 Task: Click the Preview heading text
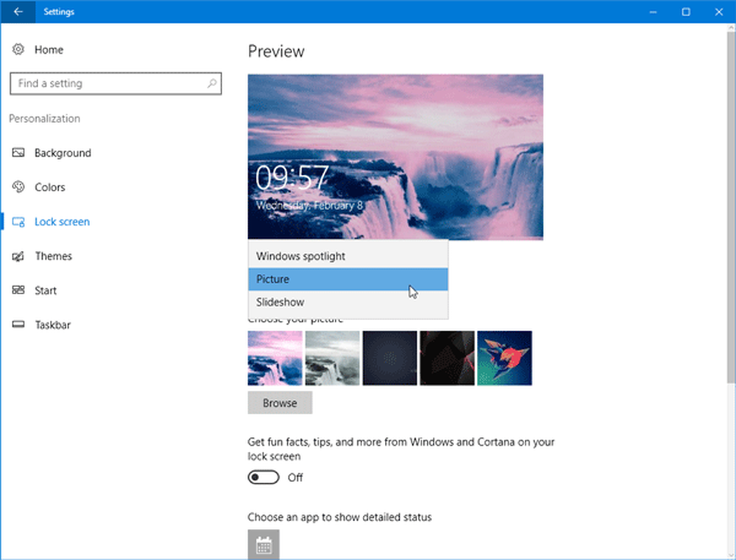pos(276,52)
